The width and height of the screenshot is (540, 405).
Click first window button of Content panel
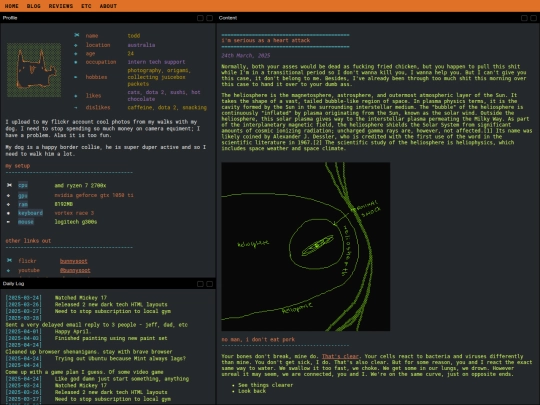pos(524,18)
